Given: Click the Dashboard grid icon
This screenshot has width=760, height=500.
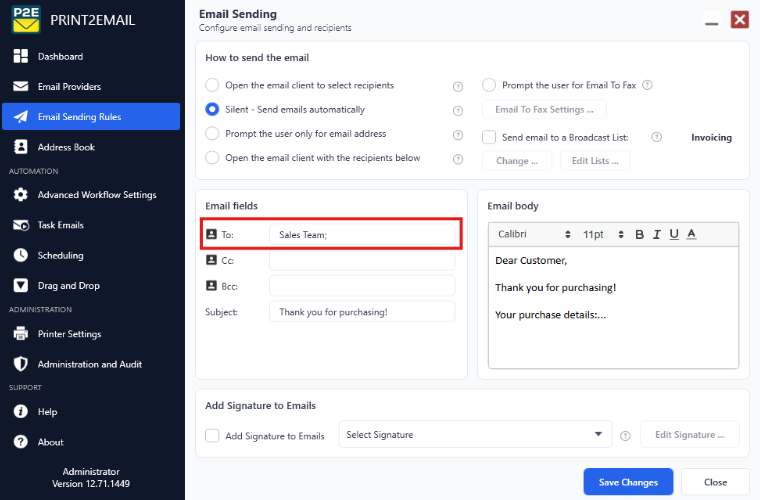Looking at the screenshot, I should [20, 56].
